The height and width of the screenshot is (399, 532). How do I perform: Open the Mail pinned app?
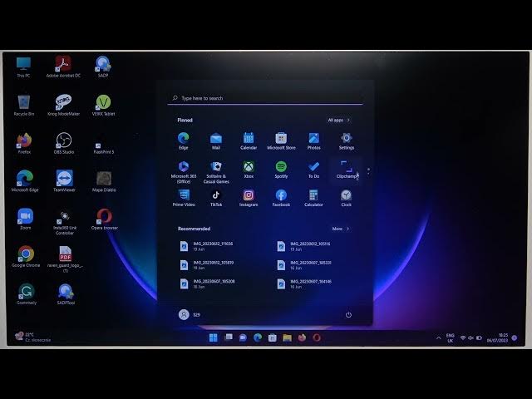[x=216, y=140]
